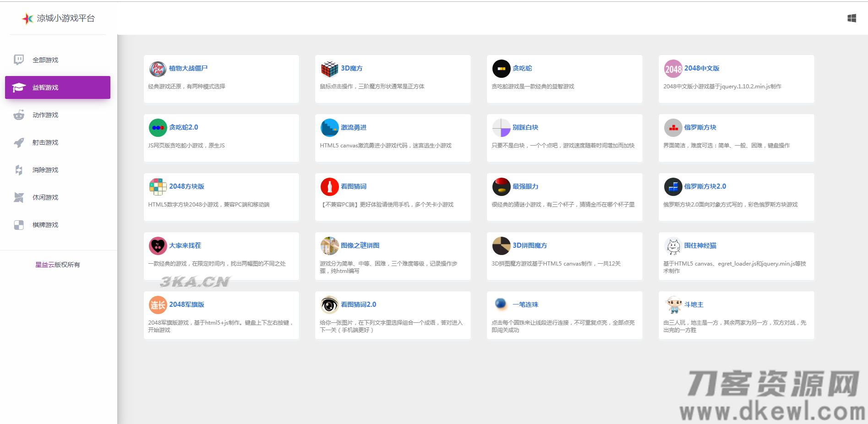Open the 3D魔方 Rubik's cube icon

(x=329, y=69)
